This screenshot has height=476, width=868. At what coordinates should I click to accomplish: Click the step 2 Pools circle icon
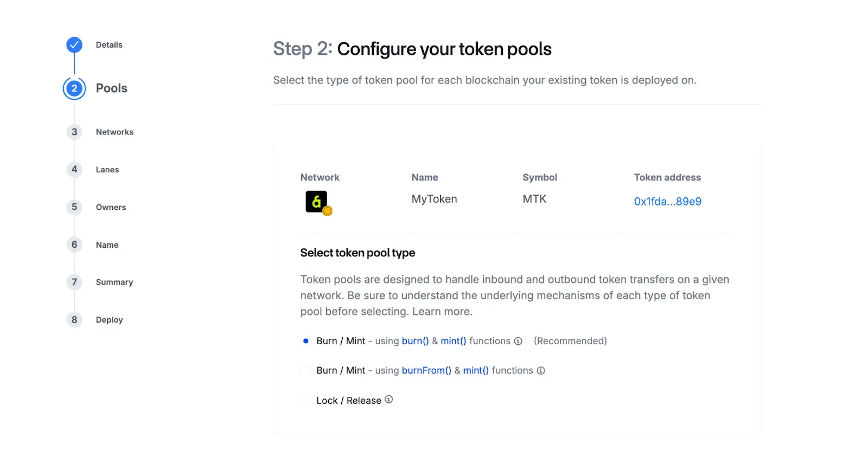pos(74,88)
